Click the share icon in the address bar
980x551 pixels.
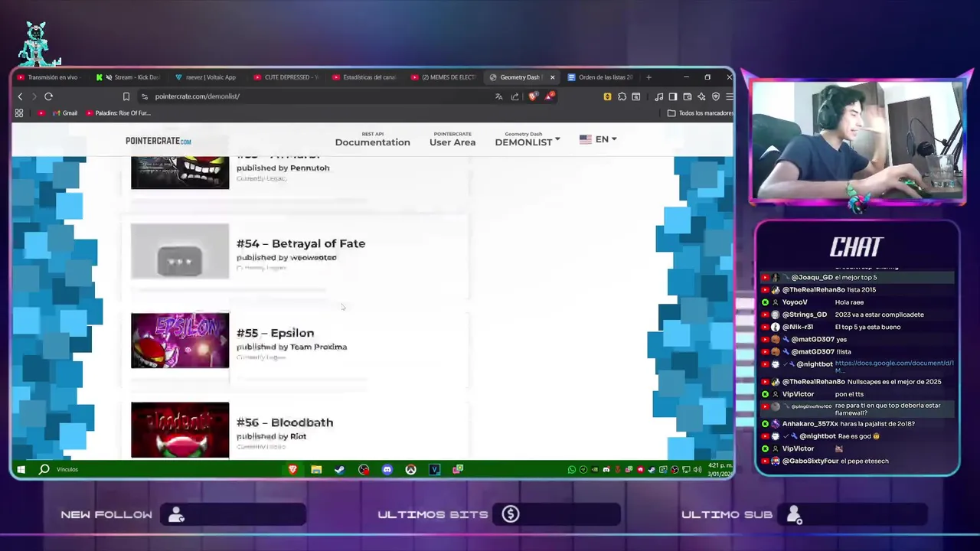click(x=514, y=96)
